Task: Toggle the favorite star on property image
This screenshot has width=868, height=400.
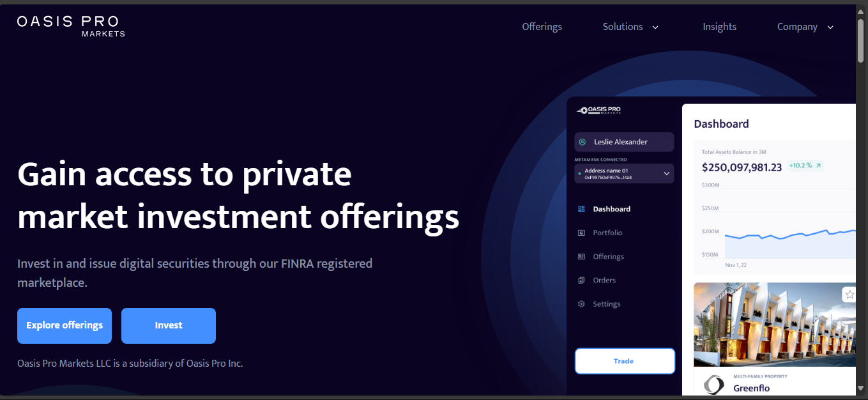Action: pyautogui.click(x=849, y=295)
